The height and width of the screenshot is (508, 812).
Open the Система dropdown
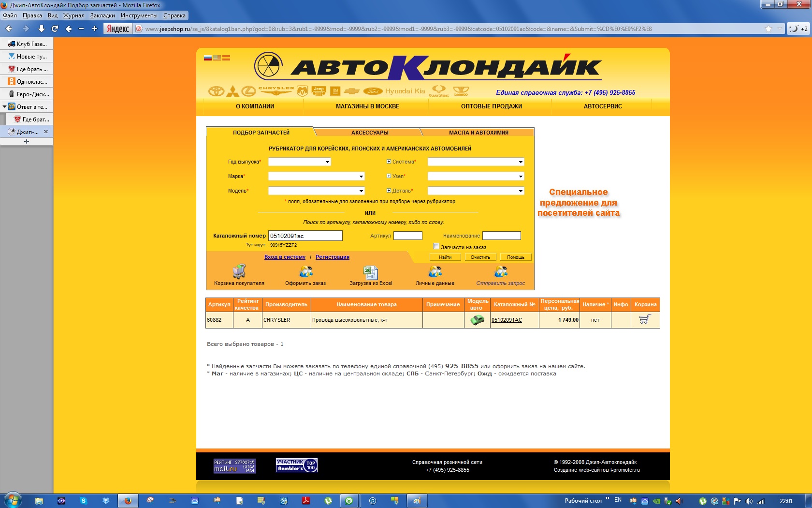coord(476,162)
